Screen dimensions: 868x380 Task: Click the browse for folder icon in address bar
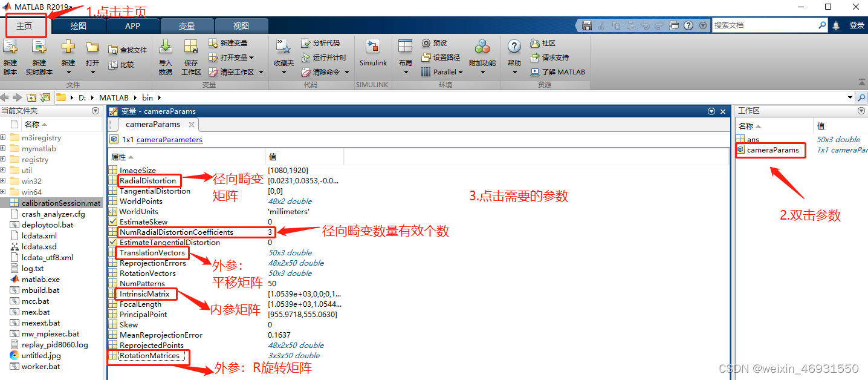[45, 97]
